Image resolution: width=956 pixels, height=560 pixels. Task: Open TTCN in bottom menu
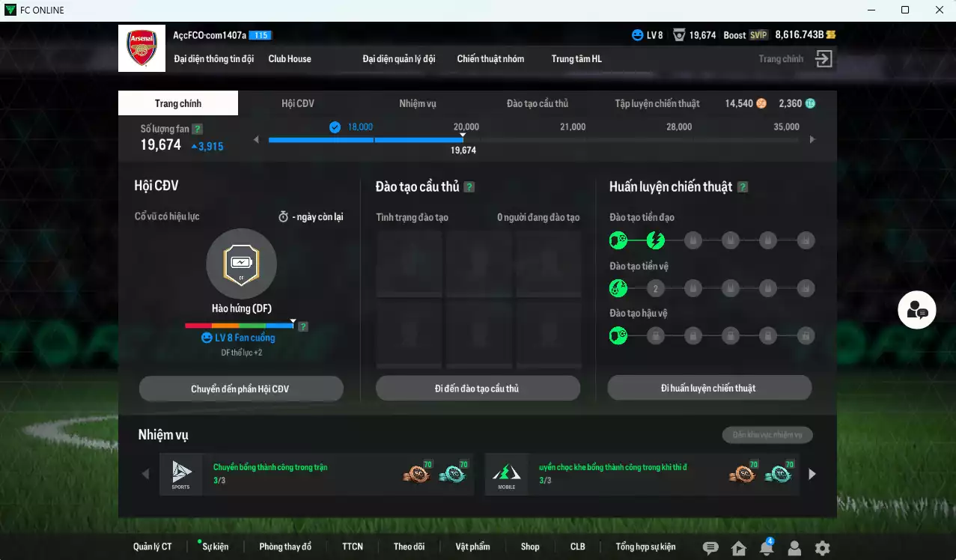click(x=353, y=547)
